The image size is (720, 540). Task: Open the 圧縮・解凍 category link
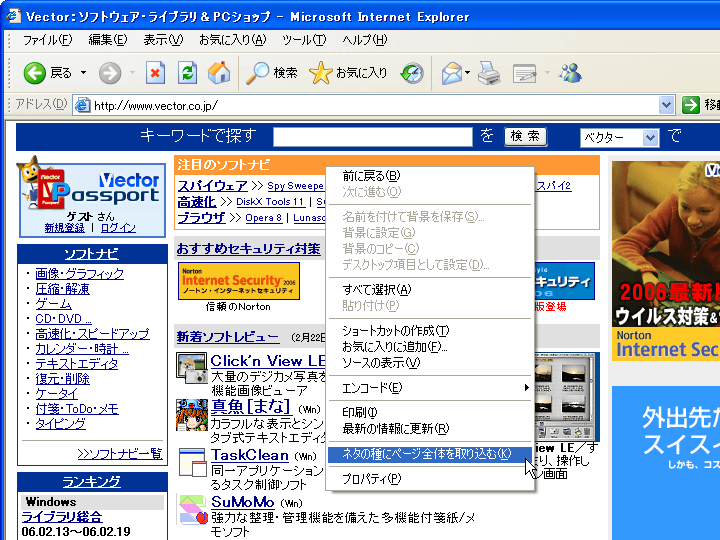tap(62, 289)
